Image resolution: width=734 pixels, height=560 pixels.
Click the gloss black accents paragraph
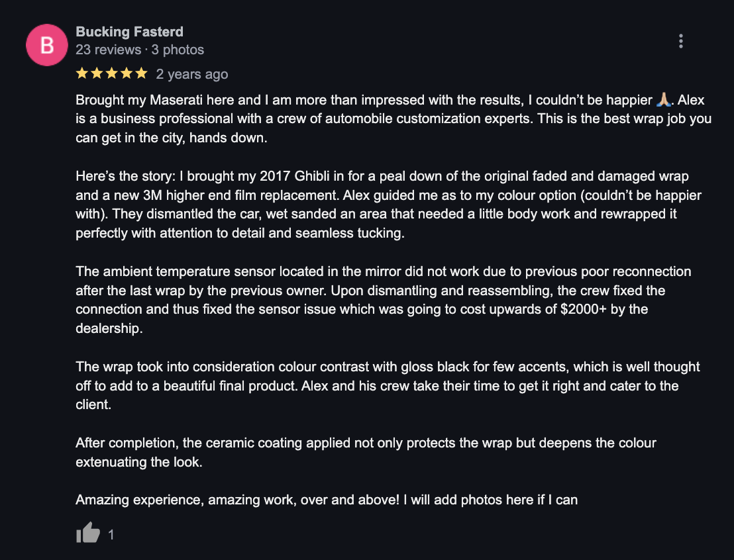pos(388,385)
